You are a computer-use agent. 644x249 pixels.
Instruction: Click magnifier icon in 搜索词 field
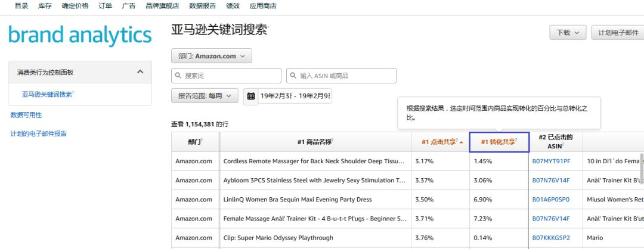[x=178, y=76]
